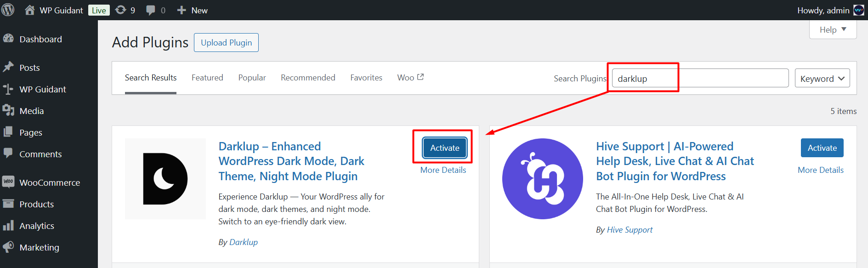Click the Marketing megaphone icon
Screen dimensions: 868x268
[8, 247]
